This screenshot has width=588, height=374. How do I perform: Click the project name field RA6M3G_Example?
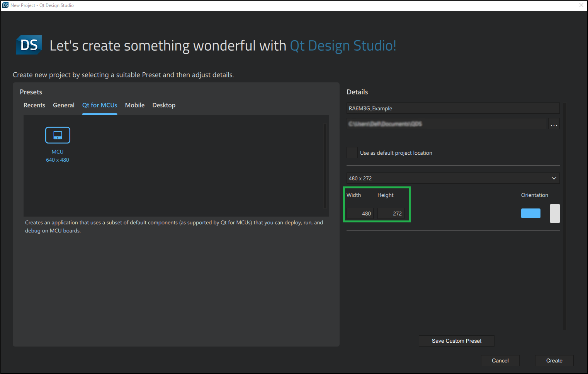(453, 108)
